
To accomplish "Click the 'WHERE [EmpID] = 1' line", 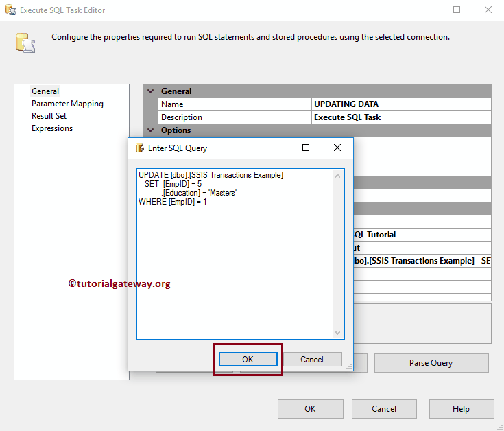I will click(173, 202).
